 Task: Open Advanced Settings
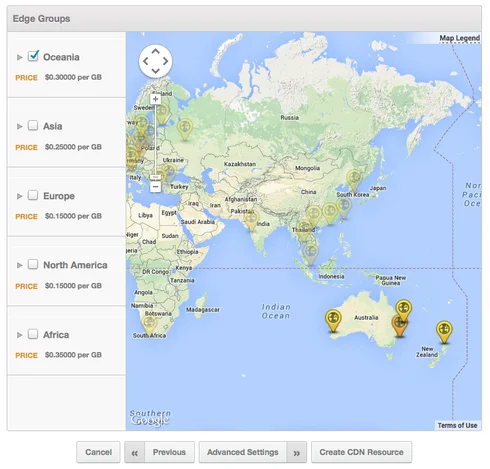coord(243,452)
